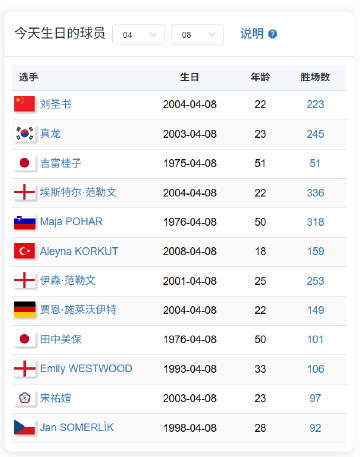Select birthday 2001-04-08 cell
Viewport: 360px width, 457px height.
190,281
